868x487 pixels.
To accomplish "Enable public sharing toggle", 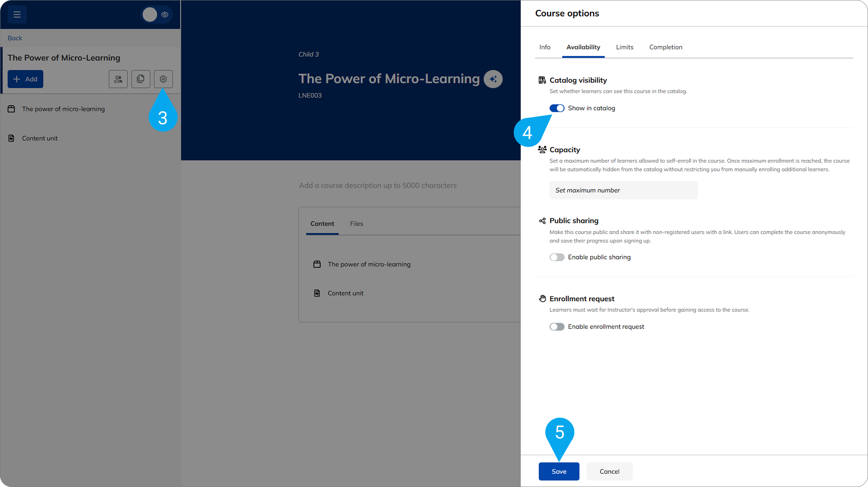I will tap(557, 257).
